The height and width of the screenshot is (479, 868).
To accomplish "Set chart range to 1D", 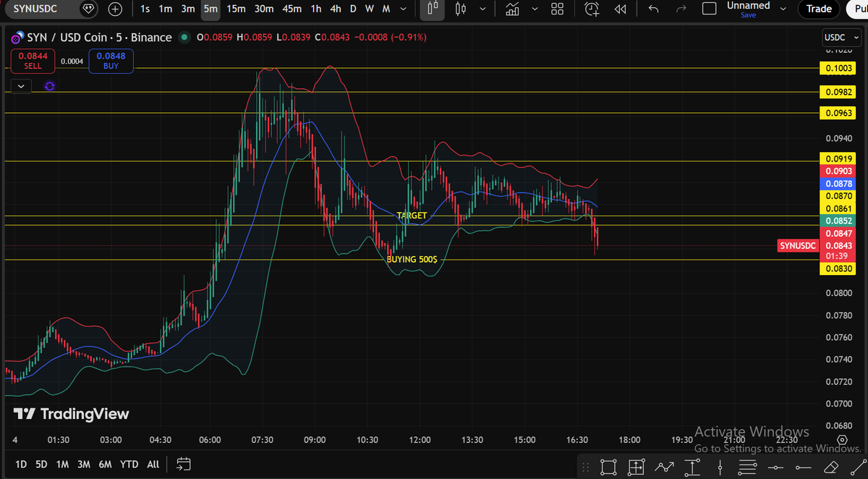I will click(21, 464).
